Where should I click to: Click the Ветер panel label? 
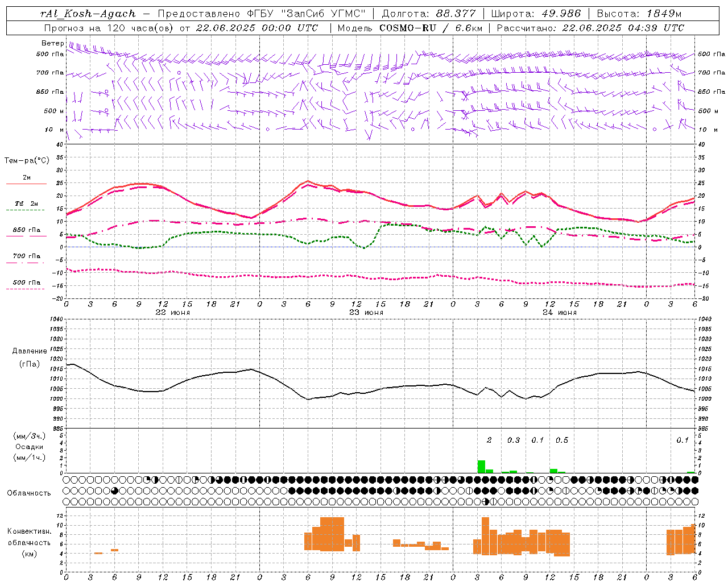coord(52,43)
